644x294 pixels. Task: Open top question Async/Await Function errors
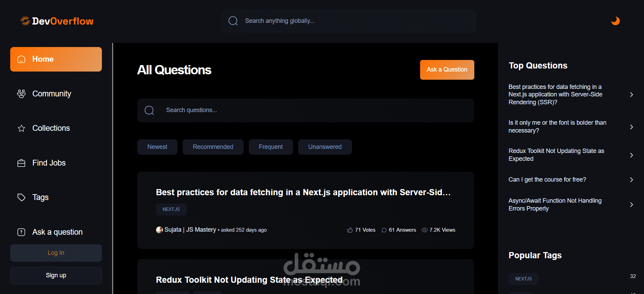pos(555,205)
